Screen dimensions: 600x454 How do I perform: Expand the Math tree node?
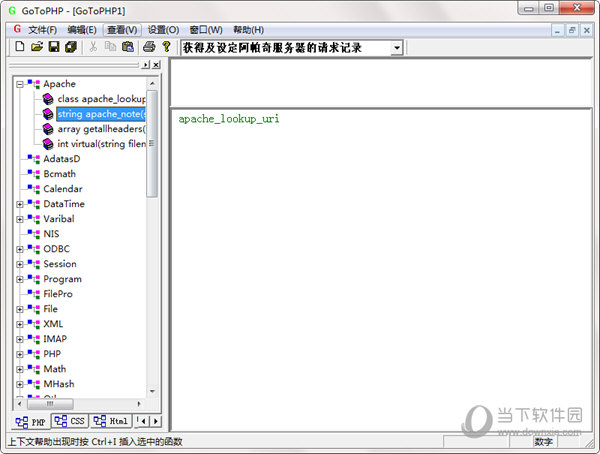pyautogui.click(x=20, y=369)
